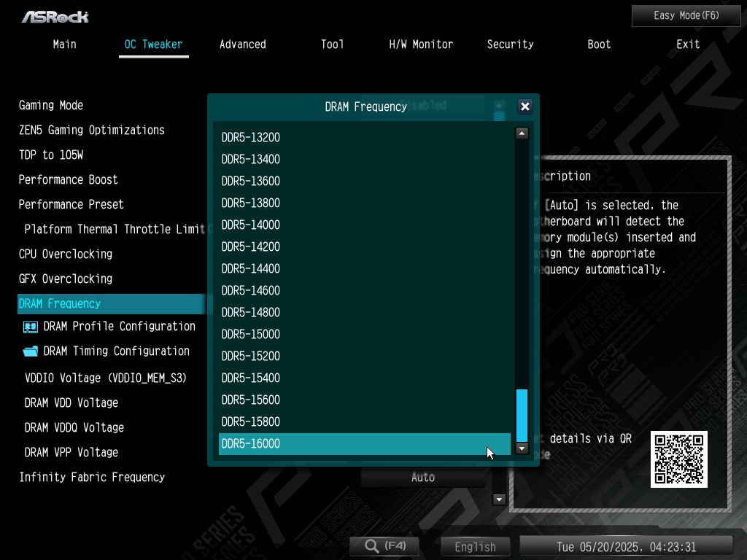Screen dimensions: 747x560
Task: Click the ASRock logo
Action: tap(55, 16)
